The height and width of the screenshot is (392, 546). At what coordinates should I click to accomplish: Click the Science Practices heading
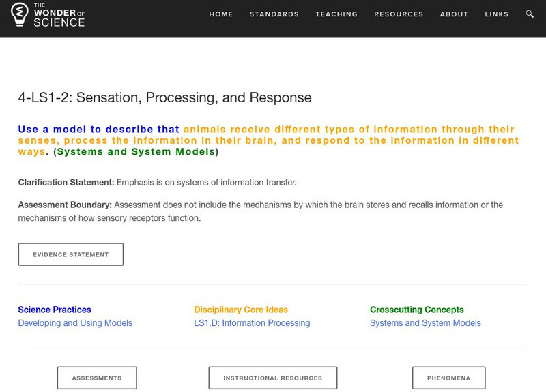click(x=55, y=310)
